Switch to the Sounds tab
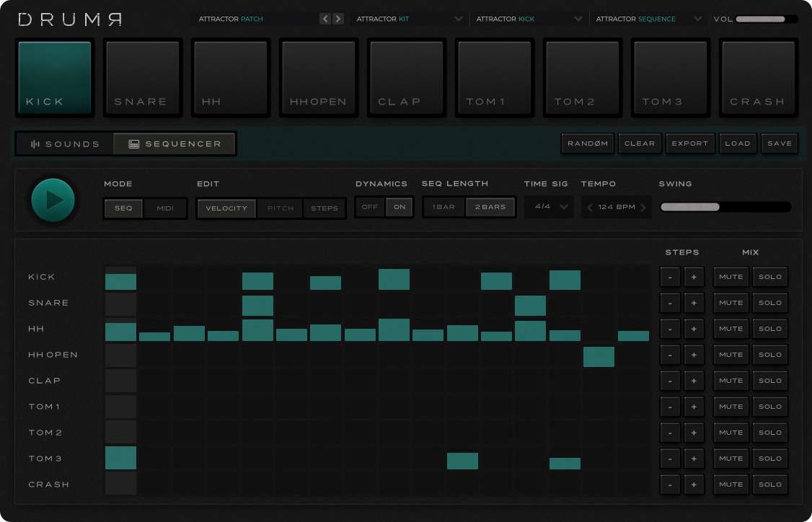This screenshot has height=522, width=812. [65, 144]
